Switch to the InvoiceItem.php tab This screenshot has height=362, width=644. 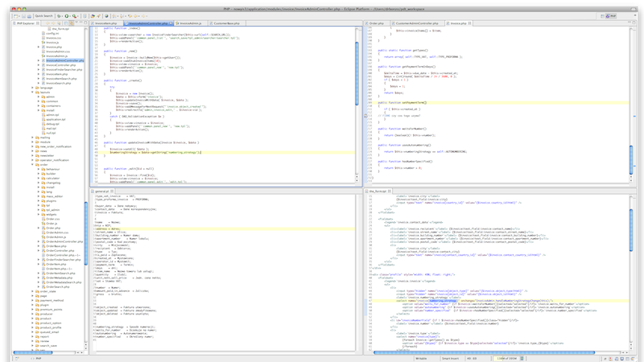coord(106,24)
